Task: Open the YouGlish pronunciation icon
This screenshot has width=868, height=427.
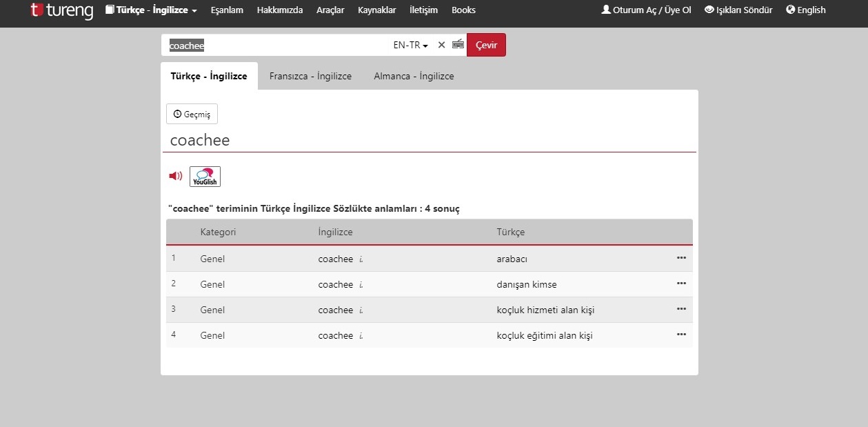Action: pos(205,177)
